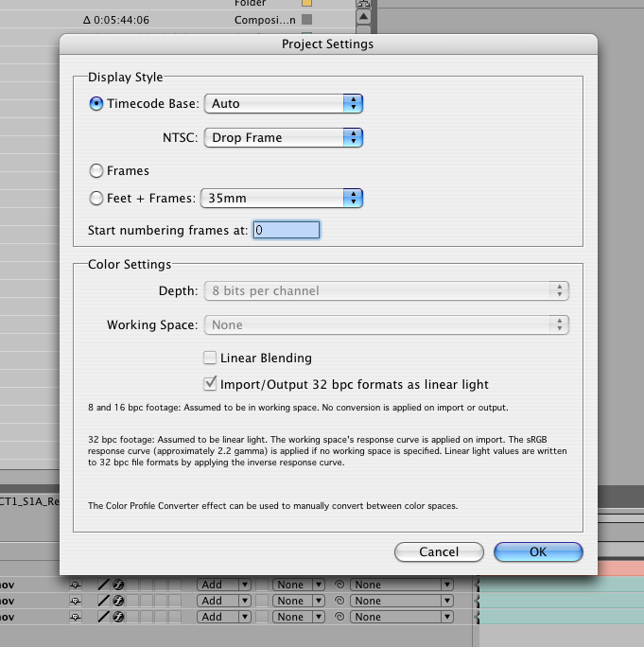Image resolution: width=644 pixels, height=647 pixels.
Task: Open the NTSC Drop Frame dropdown
Action: pyautogui.click(x=284, y=137)
